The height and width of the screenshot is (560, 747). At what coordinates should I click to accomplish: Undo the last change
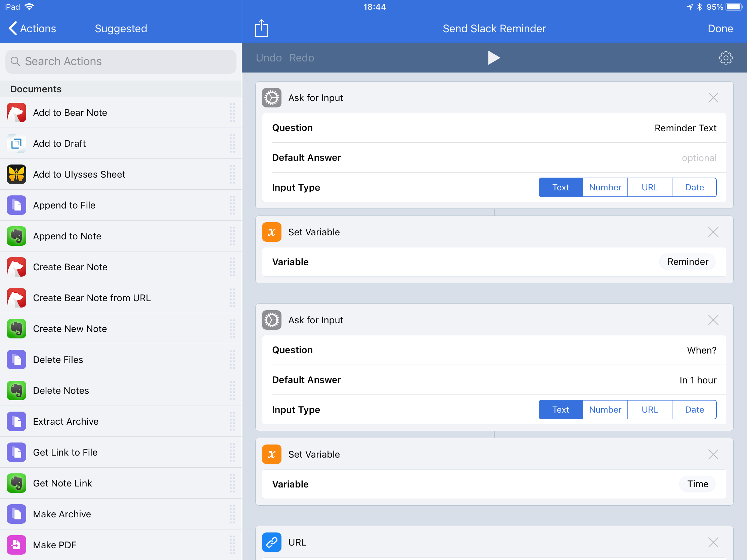pyautogui.click(x=268, y=58)
